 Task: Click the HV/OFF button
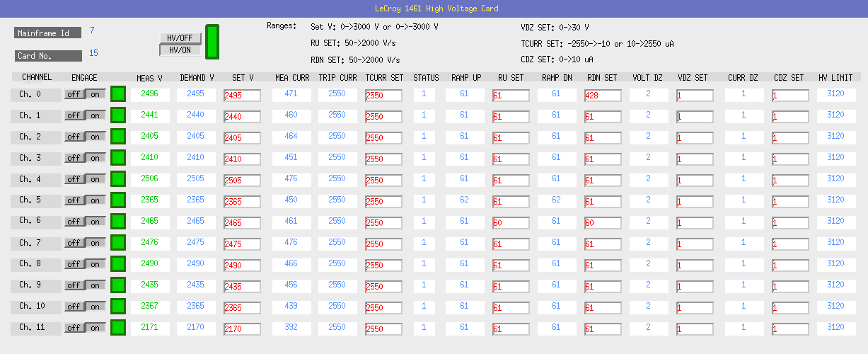180,38
